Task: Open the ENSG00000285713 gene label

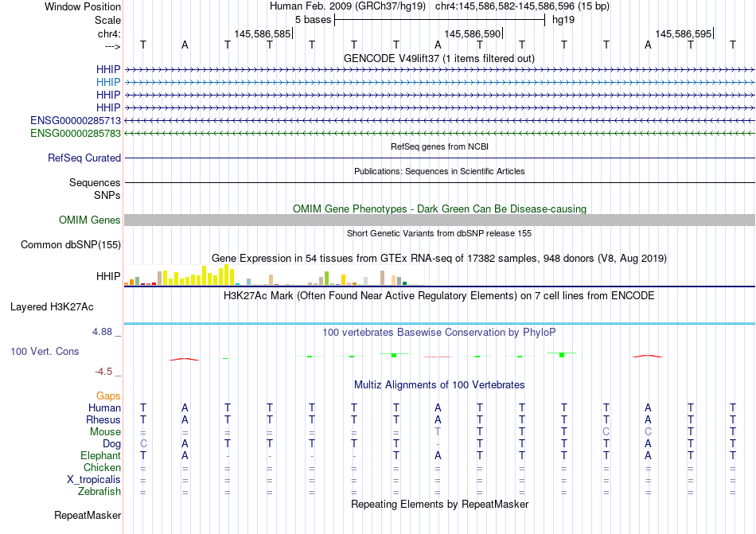Action: point(76,120)
